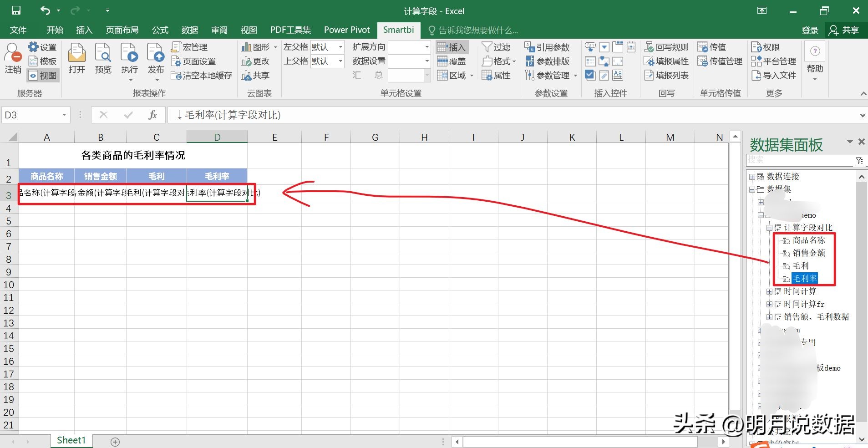Expand the 时间计算 tree node

(x=770, y=291)
